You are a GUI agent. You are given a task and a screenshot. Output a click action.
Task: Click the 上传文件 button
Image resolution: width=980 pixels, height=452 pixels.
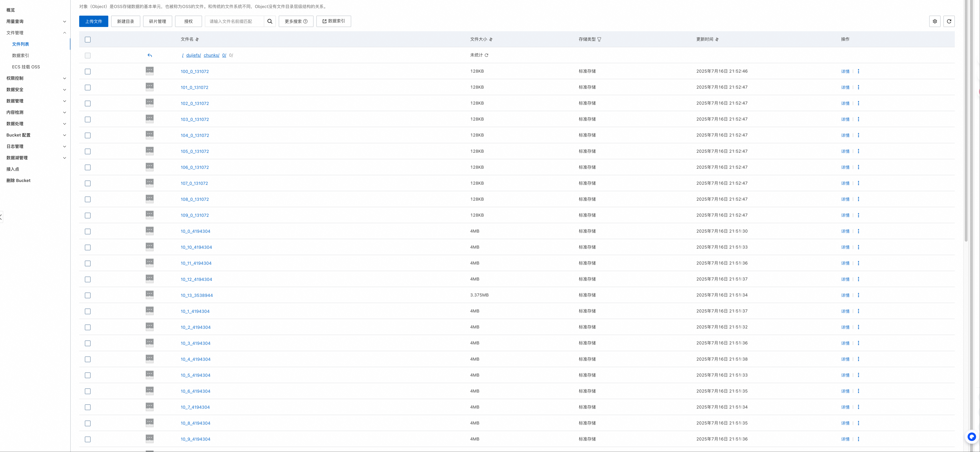point(94,21)
